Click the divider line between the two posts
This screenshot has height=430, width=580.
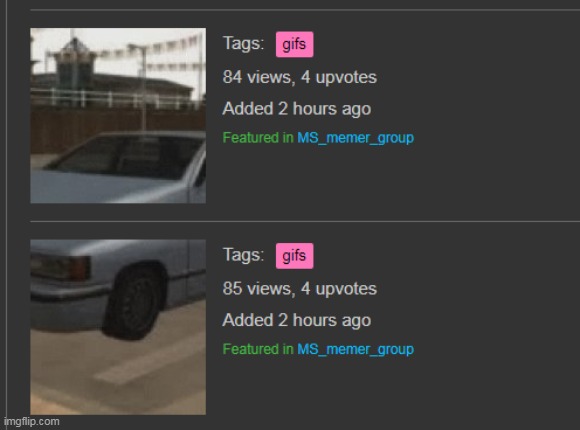tap(305, 222)
